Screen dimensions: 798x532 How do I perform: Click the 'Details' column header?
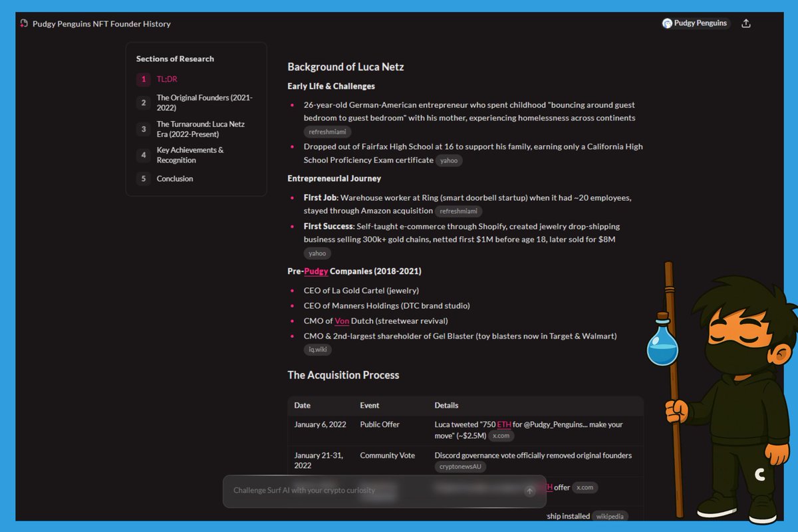(446, 405)
